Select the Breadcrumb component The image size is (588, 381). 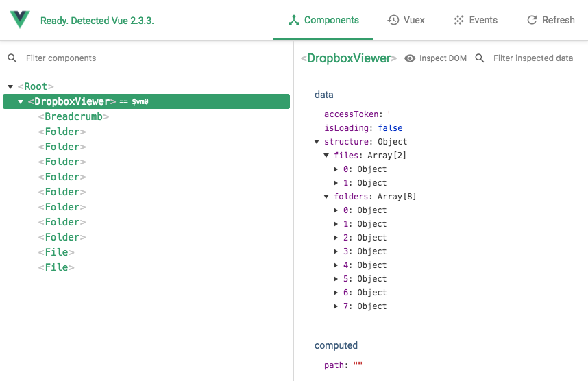[73, 116]
